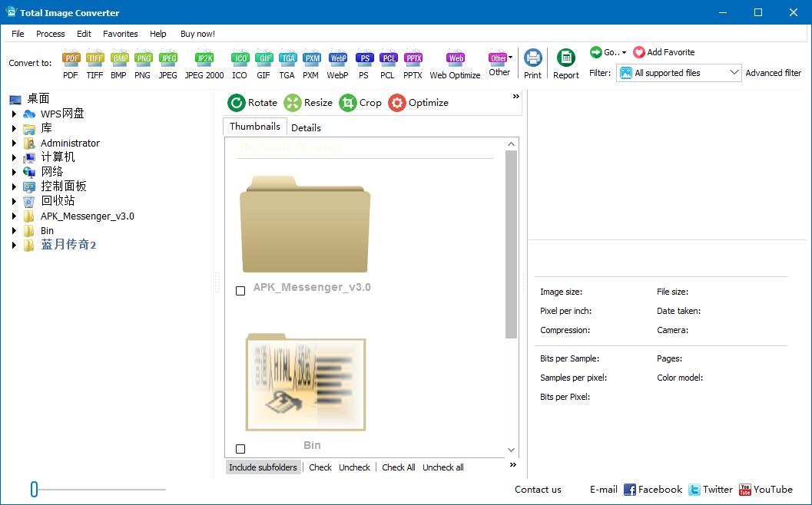Viewport: 812px width, 505px height.
Task: Pick PXM conversion icon
Action: point(311,58)
